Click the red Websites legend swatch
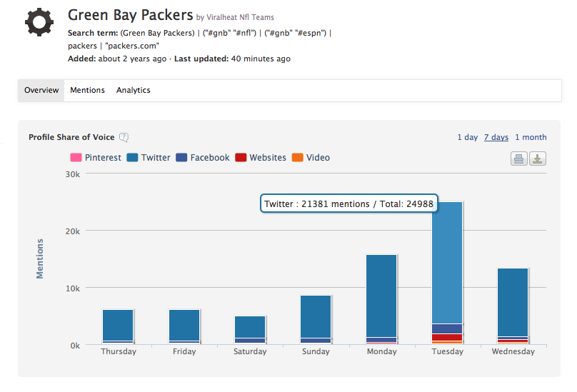577x392 pixels. point(241,158)
